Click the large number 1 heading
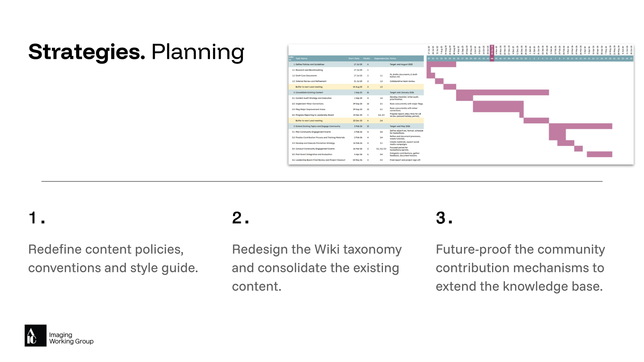 click(x=36, y=218)
